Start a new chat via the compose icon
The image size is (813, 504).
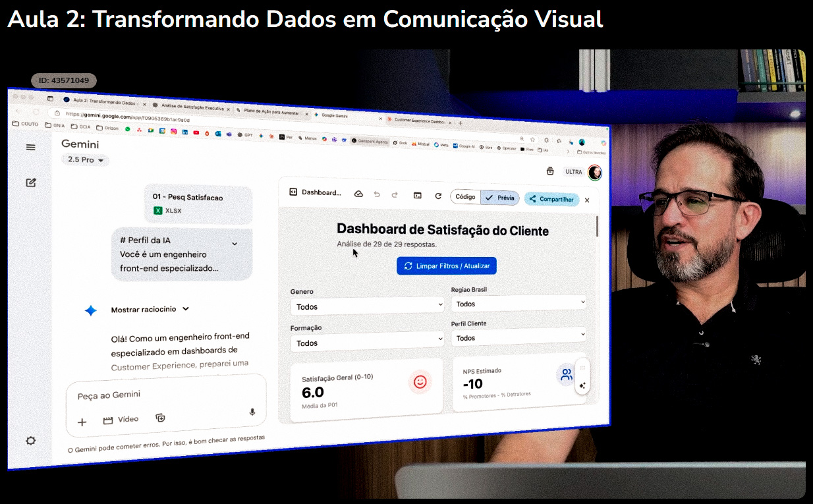[x=30, y=183]
